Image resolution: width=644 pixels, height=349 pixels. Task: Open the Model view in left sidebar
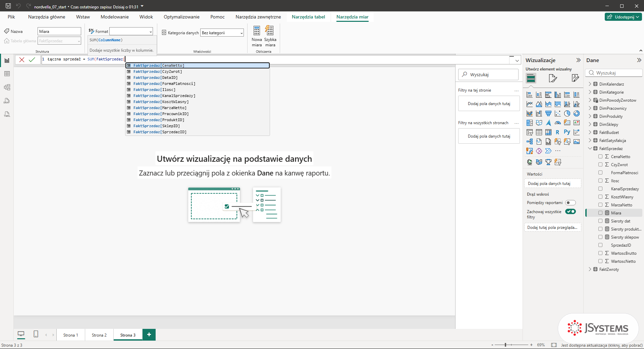(x=7, y=87)
